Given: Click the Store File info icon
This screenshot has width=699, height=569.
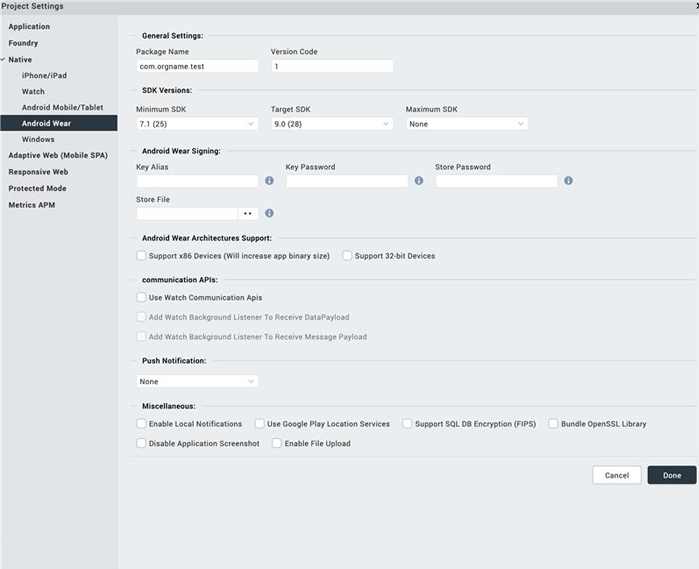Looking at the screenshot, I should coord(269,213).
